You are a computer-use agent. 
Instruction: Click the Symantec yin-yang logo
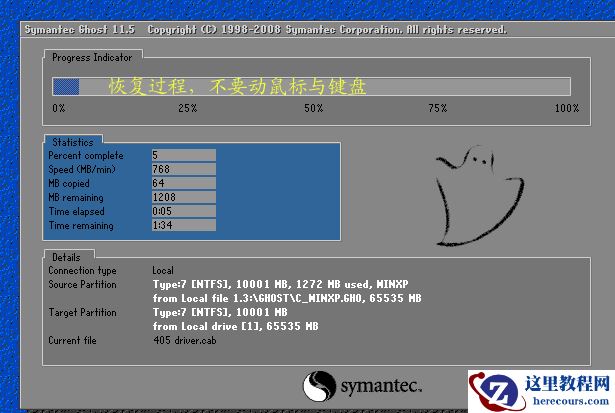coord(319,386)
